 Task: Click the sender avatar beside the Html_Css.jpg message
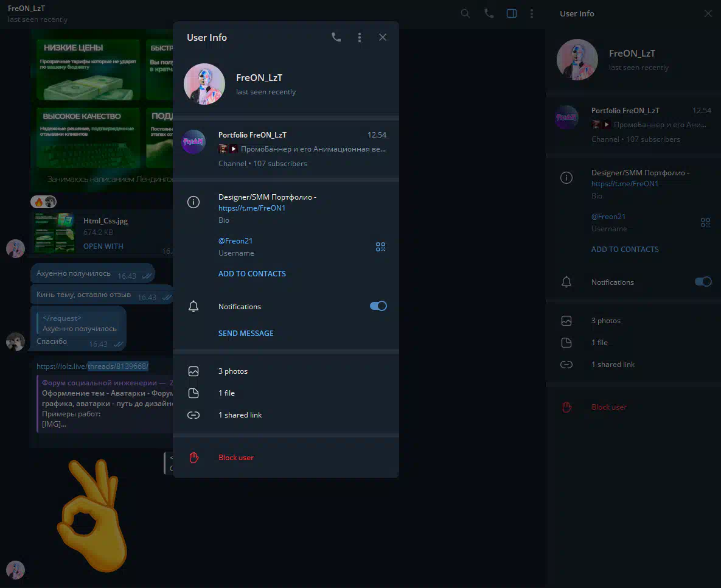(x=15, y=248)
